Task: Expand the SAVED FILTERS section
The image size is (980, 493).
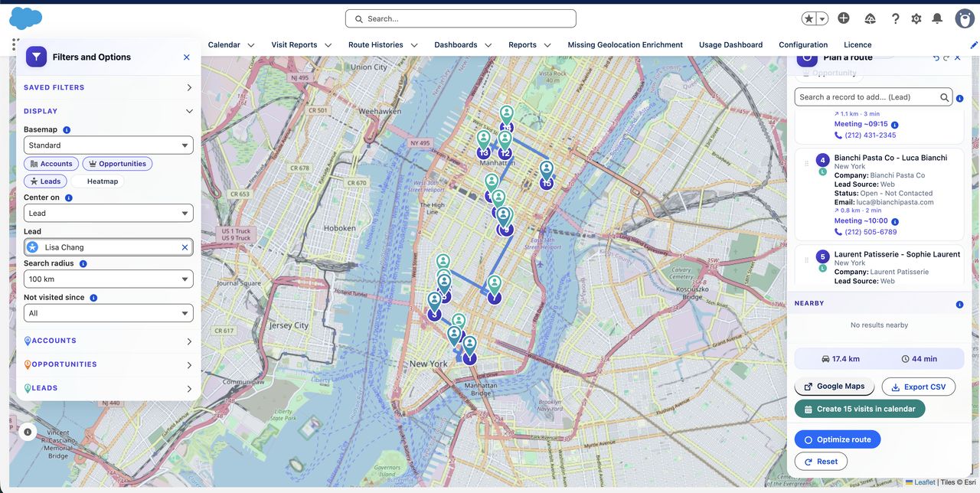Action: 108,87
